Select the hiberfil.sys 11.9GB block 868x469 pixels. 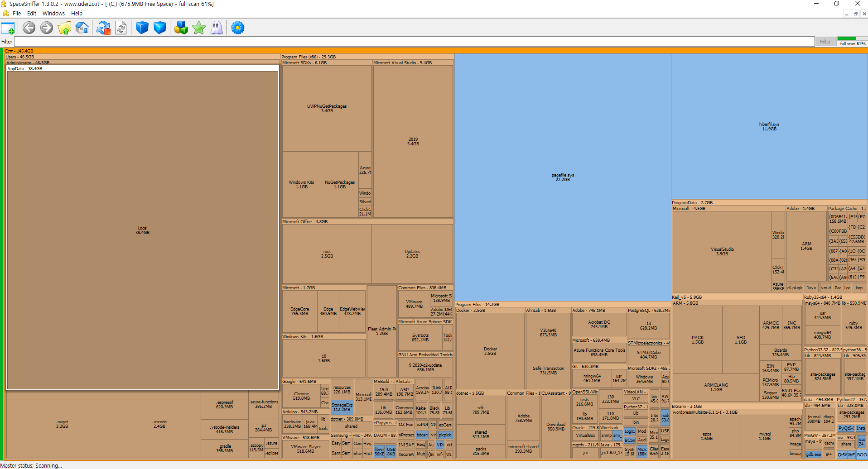769,127
